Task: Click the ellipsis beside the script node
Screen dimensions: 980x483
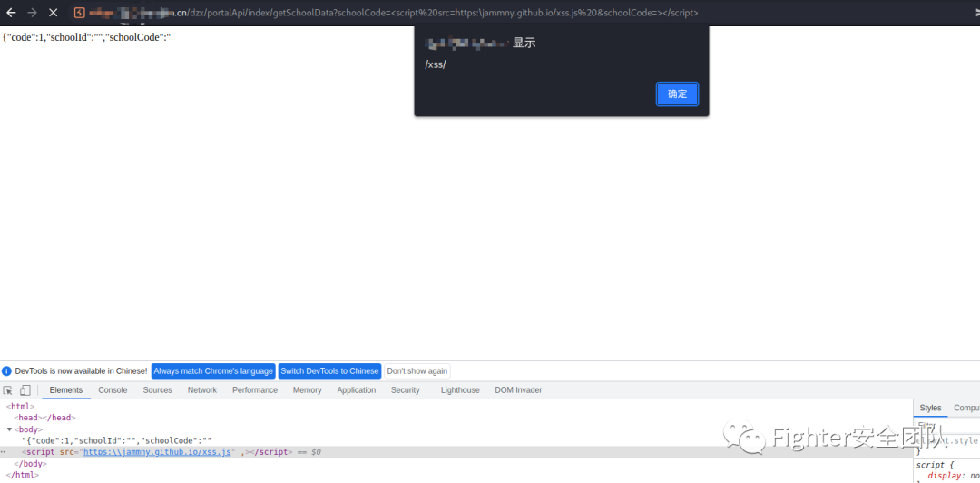Action: coord(3,452)
